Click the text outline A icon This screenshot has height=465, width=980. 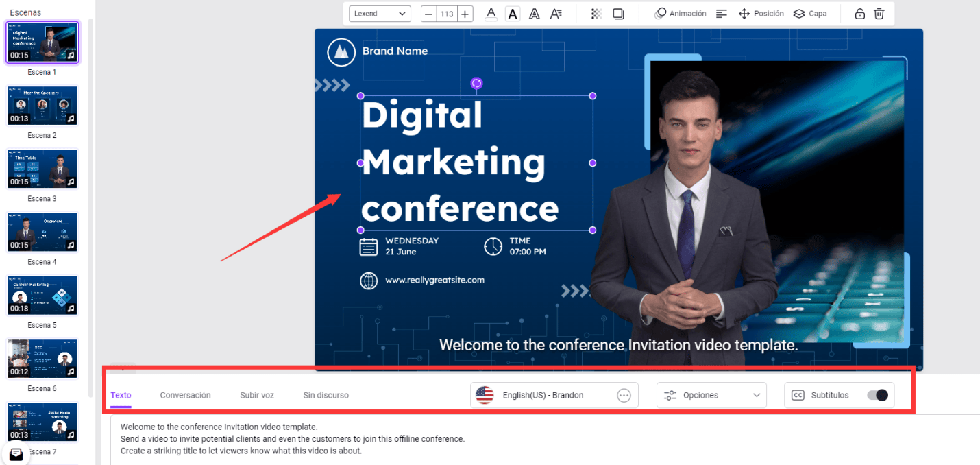tap(534, 14)
